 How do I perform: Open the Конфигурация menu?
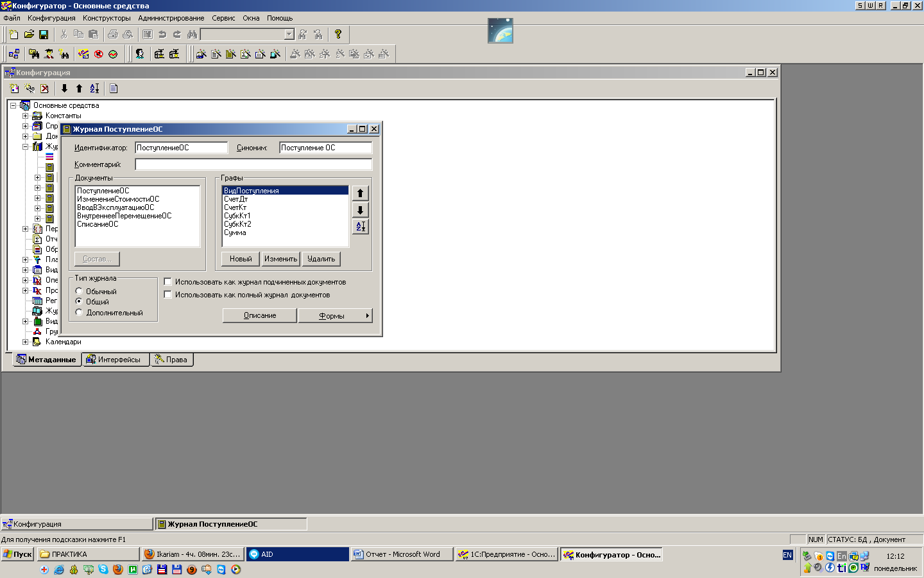[51, 18]
